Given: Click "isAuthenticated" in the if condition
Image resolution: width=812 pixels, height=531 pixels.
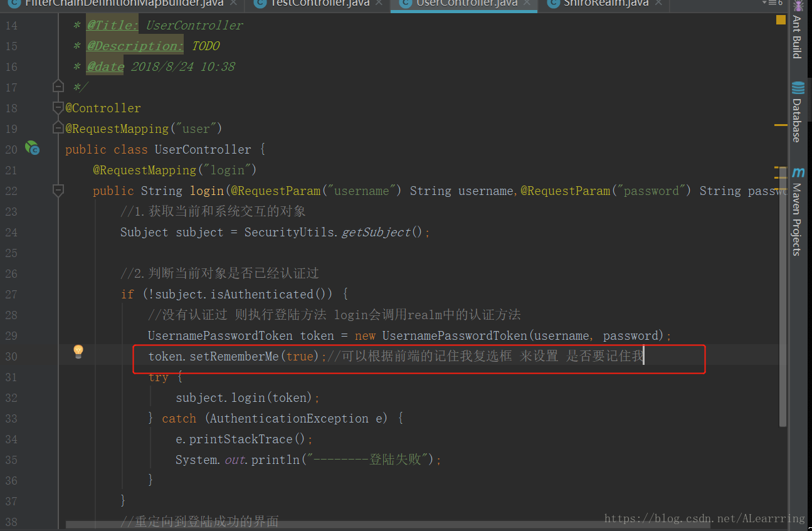Looking at the screenshot, I should pos(263,294).
